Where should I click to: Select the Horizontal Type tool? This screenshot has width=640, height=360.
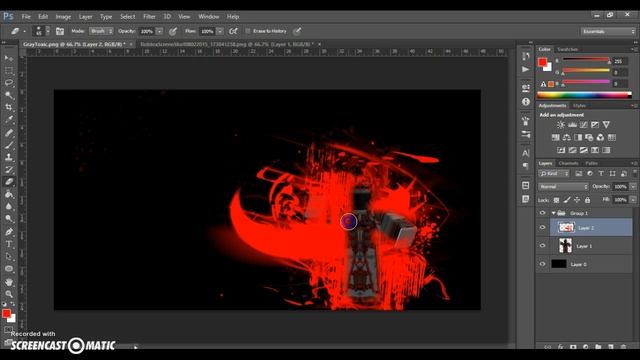[9, 244]
